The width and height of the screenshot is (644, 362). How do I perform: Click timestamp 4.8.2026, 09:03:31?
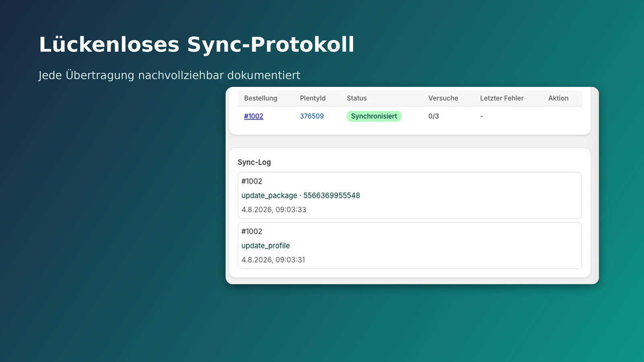click(273, 260)
